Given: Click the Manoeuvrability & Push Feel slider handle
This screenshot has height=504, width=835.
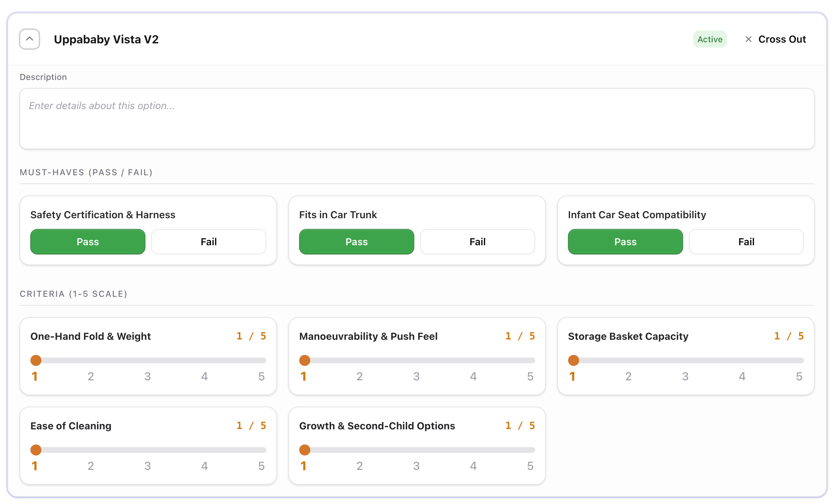Looking at the screenshot, I should click(305, 360).
